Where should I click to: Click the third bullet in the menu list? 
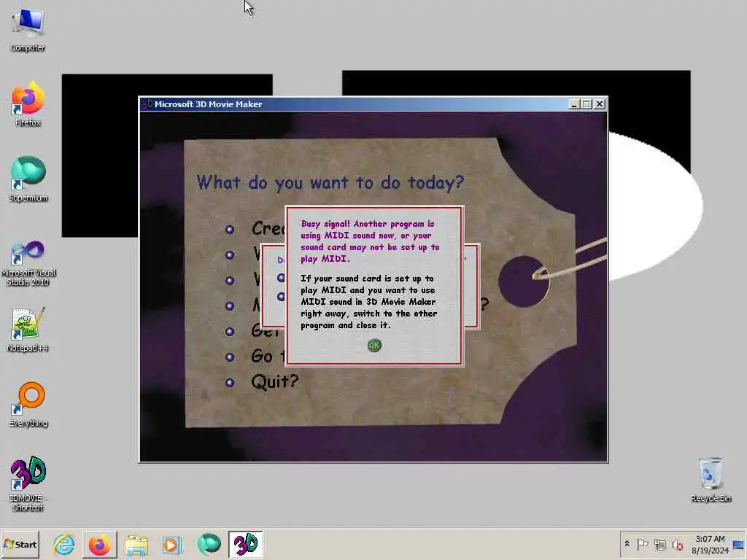230,281
